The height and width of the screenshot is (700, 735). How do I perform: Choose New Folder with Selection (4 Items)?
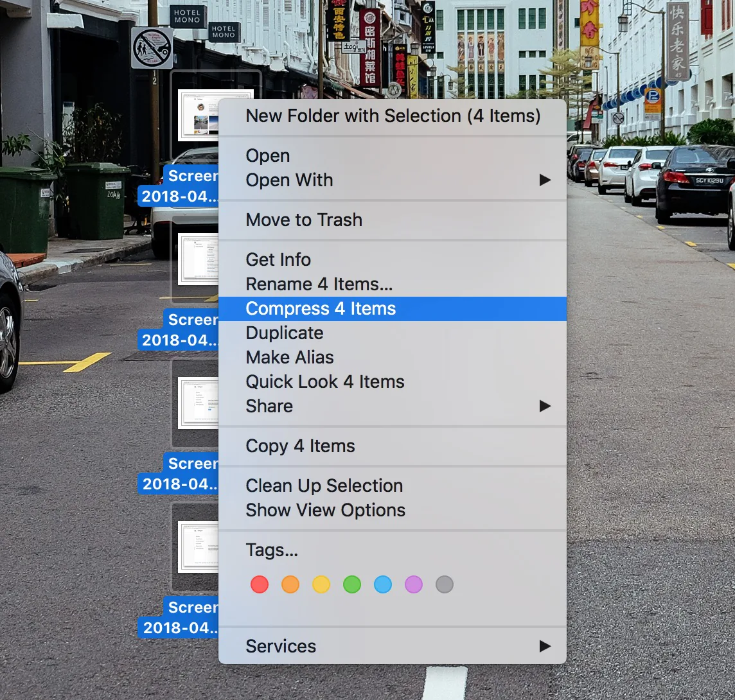pyautogui.click(x=393, y=116)
